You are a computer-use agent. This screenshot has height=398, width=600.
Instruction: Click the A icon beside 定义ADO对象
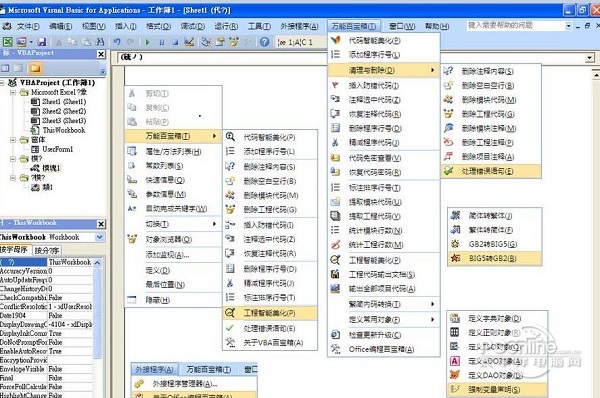click(x=455, y=360)
